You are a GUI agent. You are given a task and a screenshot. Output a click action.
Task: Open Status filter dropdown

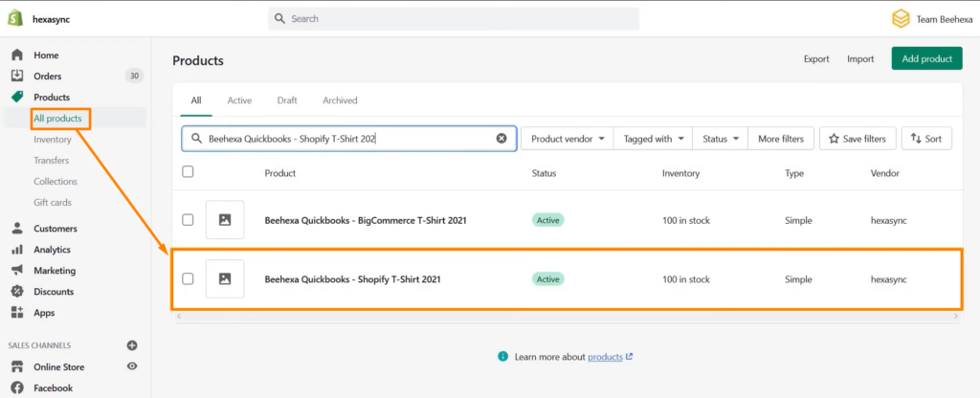721,139
